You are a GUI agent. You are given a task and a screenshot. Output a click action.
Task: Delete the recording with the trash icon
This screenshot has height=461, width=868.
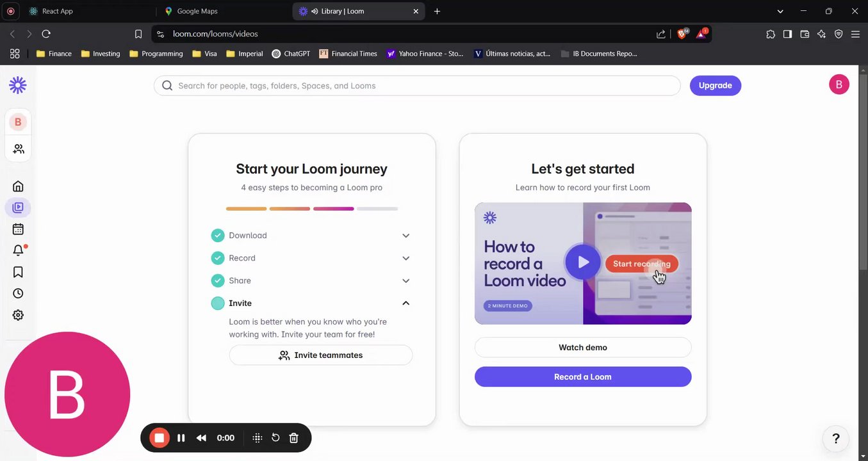(294, 438)
